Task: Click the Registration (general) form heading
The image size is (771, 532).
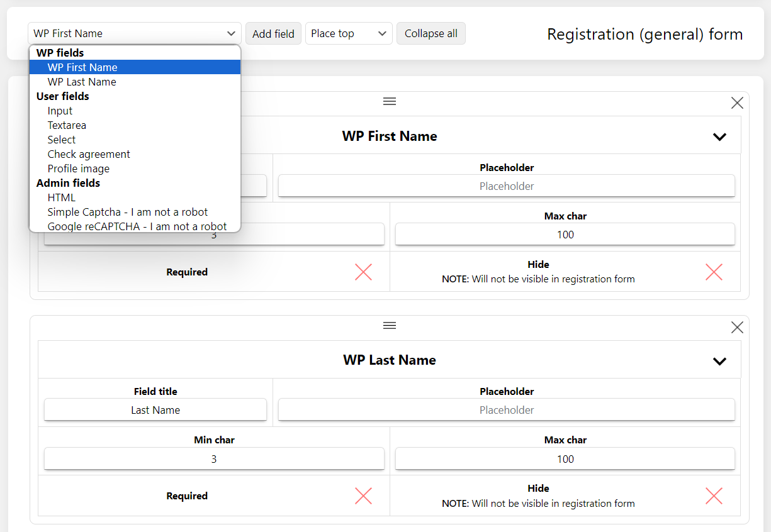Action: [645, 34]
